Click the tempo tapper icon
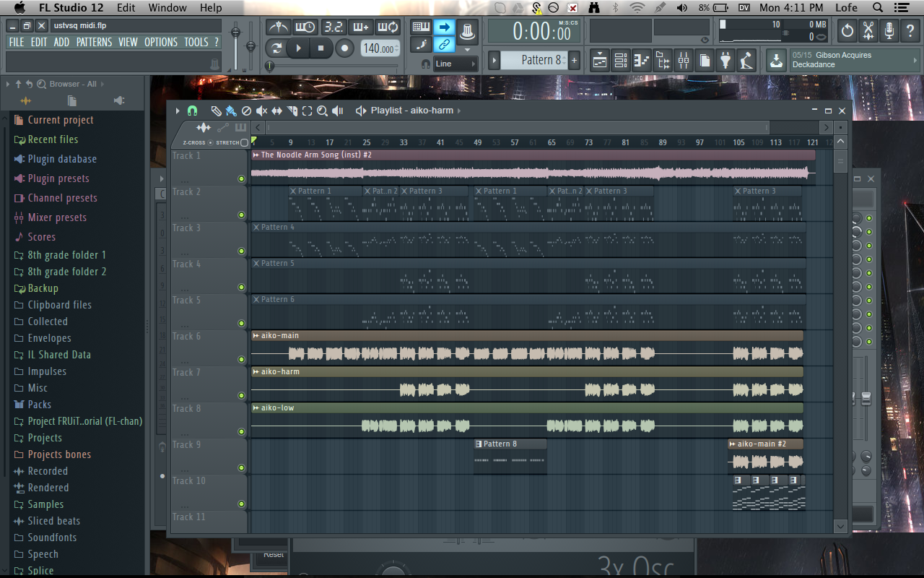This screenshot has width=924, height=578. (746, 61)
